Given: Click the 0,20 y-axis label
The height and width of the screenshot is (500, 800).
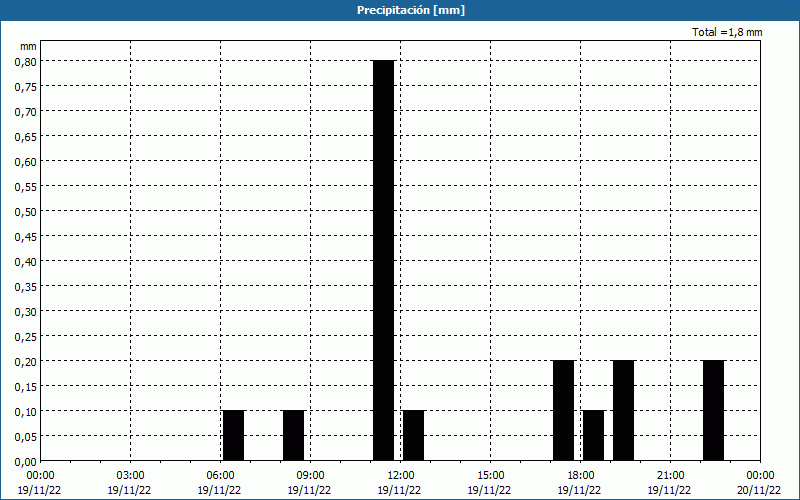Looking at the screenshot, I should [26, 361].
